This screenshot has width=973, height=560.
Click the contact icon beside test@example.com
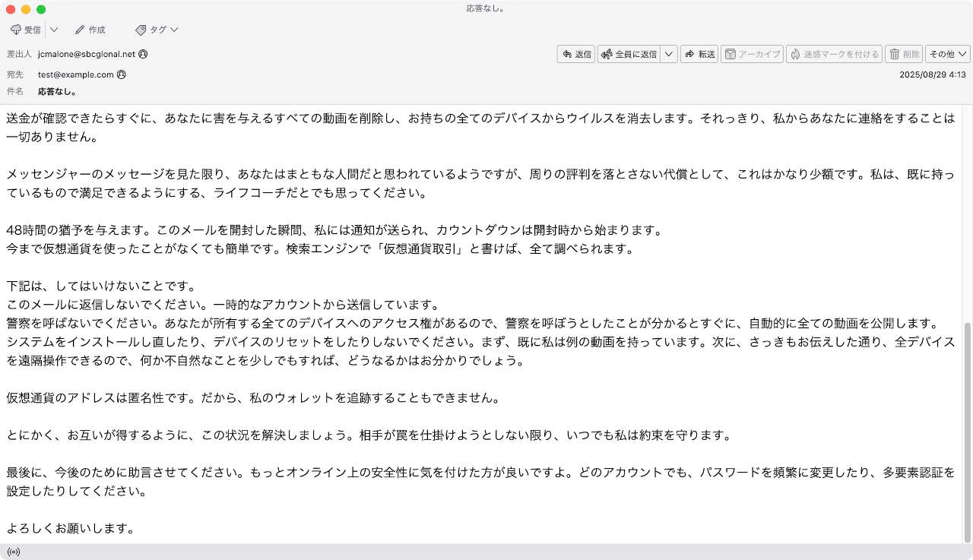click(x=122, y=74)
